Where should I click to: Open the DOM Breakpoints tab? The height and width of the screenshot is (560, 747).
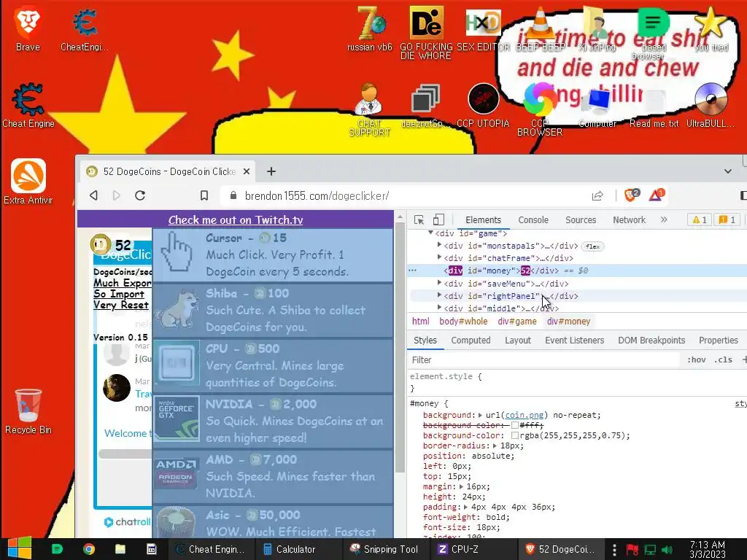pos(651,341)
